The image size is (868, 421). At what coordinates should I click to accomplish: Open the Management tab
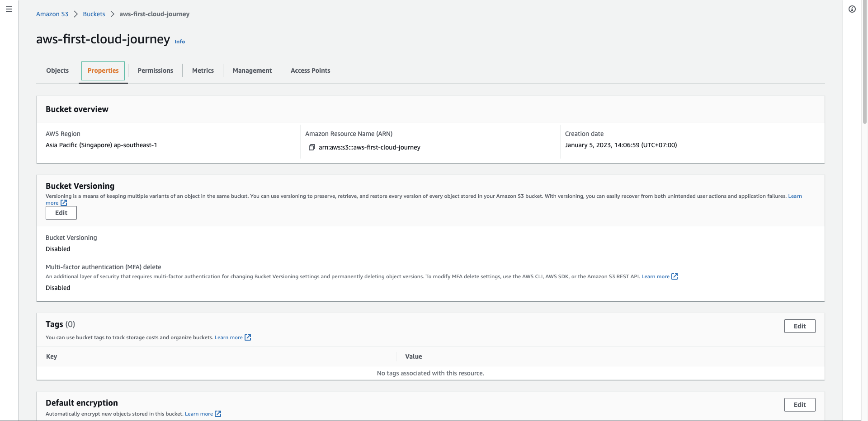click(x=252, y=70)
